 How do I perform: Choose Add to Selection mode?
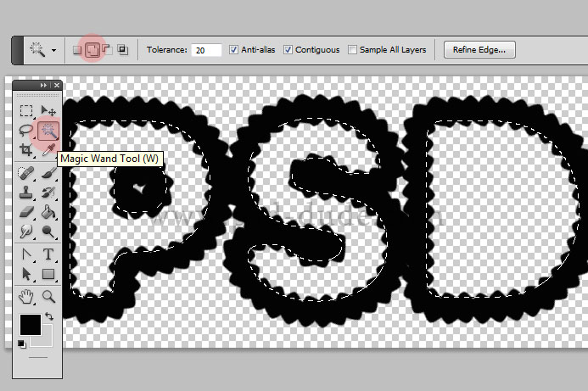click(x=92, y=49)
